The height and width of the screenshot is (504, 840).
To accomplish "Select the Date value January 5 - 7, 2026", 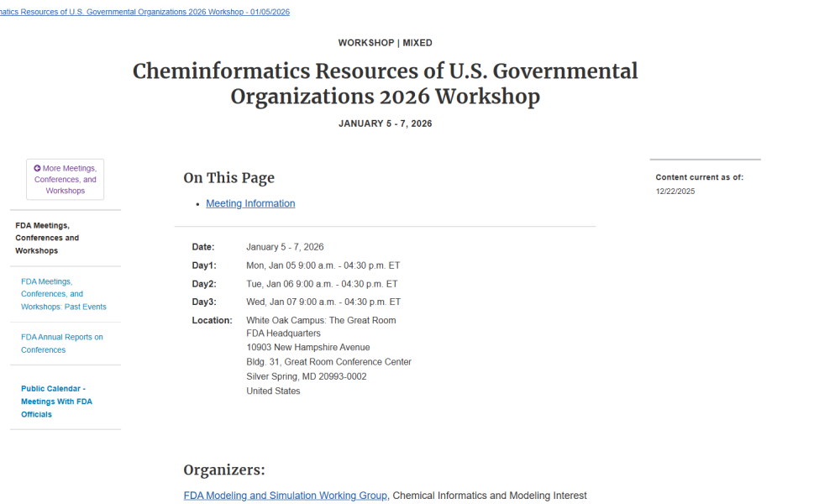I will (285, 247).
